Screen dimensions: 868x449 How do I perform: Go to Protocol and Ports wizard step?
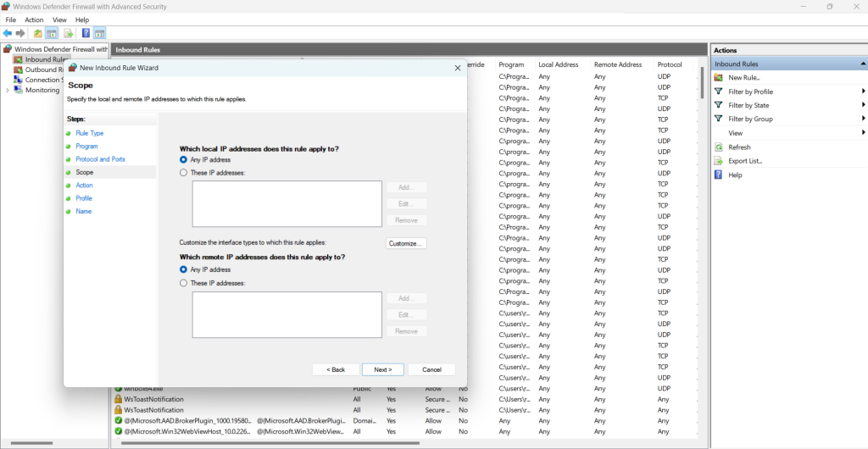[100, 159]
